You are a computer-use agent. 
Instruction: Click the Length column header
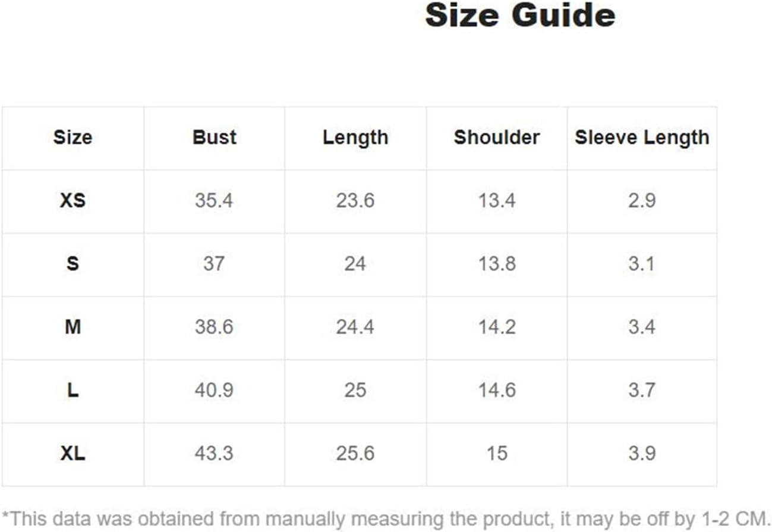(x=355, y=137)
